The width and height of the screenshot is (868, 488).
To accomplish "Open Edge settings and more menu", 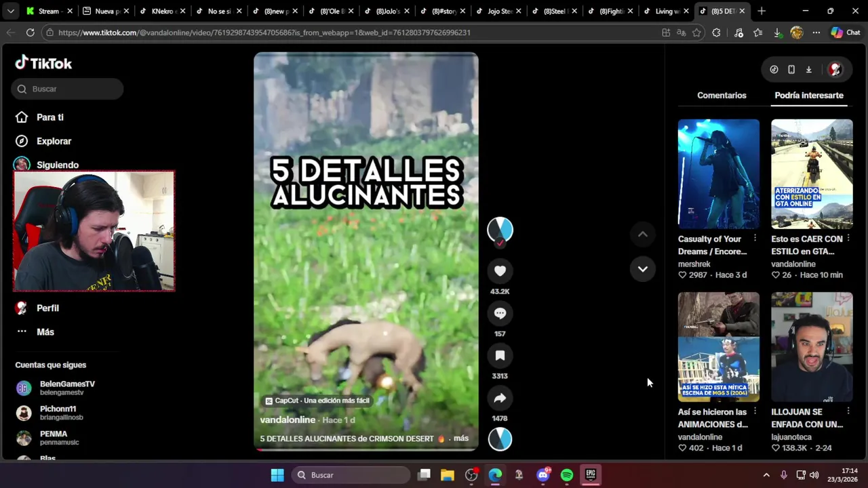I will tap(816, 33).
